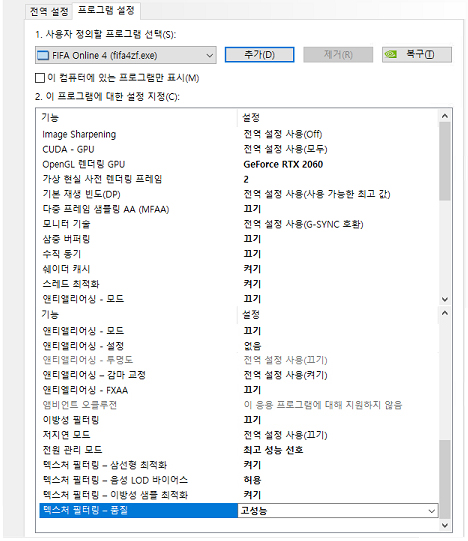The width and height of the screenshot is (468, 541).
Task: Select 텍스처 필터링 – 삼선형 최적화 row
Action: [x=239, y=465]
